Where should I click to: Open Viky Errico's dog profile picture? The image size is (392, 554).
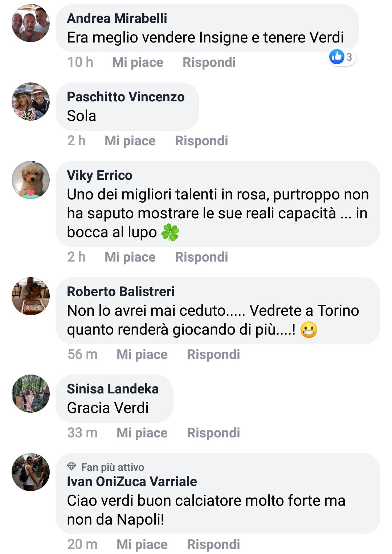coord(30,180)
